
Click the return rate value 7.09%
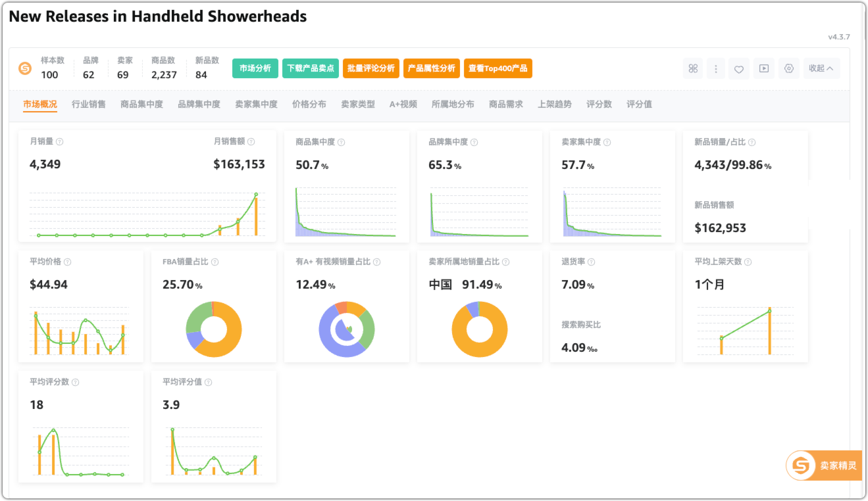(x=578, y=285)
